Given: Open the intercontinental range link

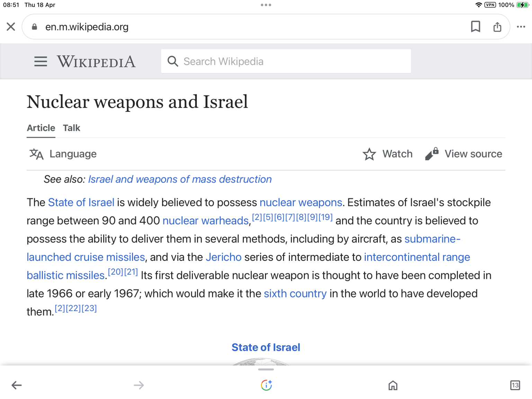Looking at the screenshot, I should point(417,257).
